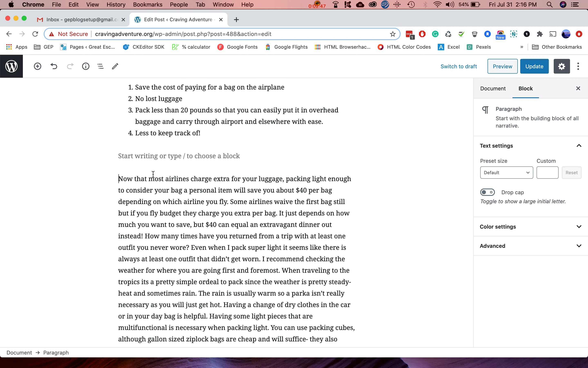The width and height of the screenshot is (588, 368).
Task: Toggle the settings sidebar with gear icon
Action: coord(561,66)
